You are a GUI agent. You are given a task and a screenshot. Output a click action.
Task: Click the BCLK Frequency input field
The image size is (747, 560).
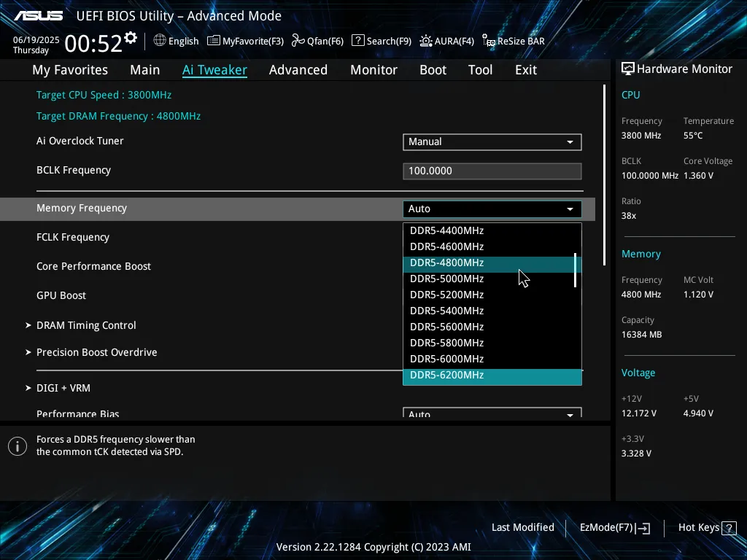[492, 171]
